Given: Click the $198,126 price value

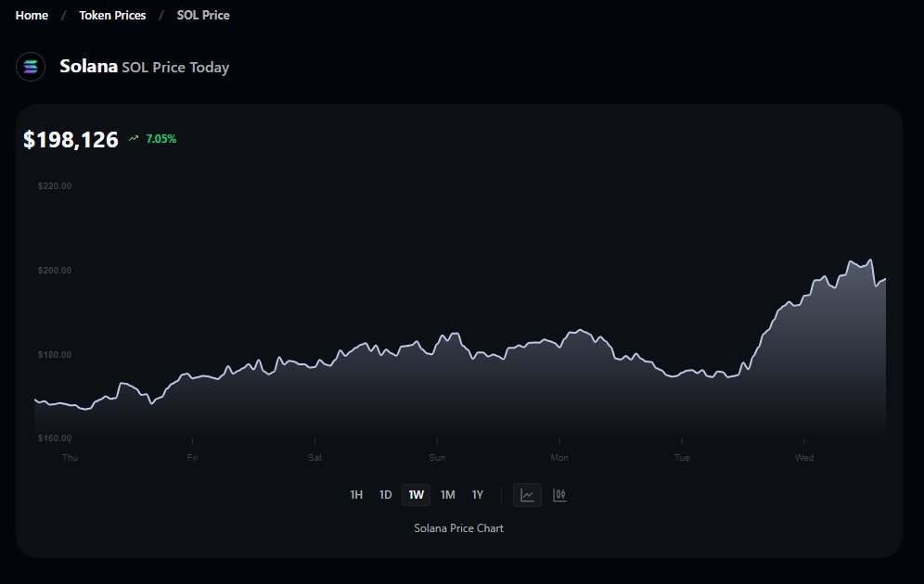Looking at the screenshot, I should 71,140.
